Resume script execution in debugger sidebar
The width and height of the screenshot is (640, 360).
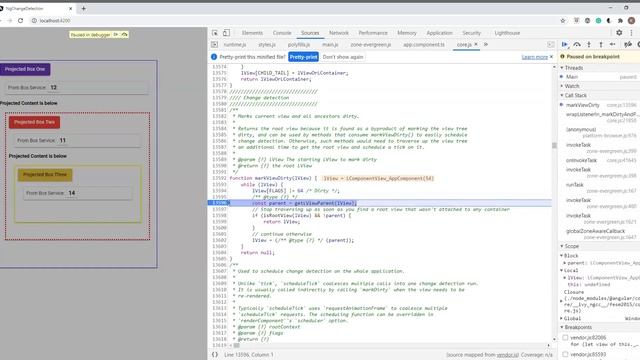tap(564, 44)
